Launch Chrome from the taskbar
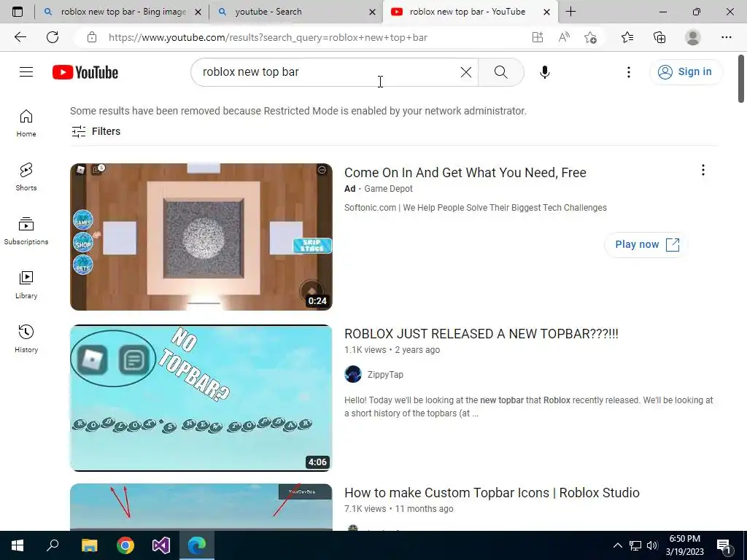The height and width of the screenshot is (560, 747). (x=125, y=545)
